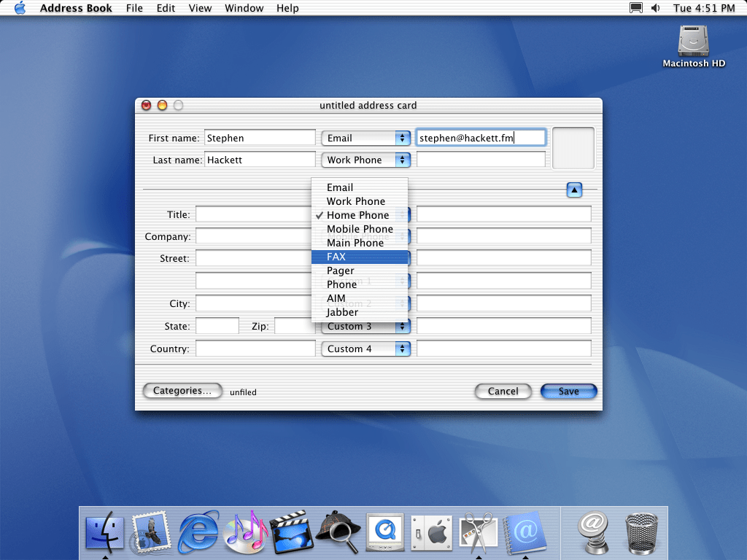The image size is (747, 560).
Task: Open iMovie clapperboard icon
Action: (292, 532)
